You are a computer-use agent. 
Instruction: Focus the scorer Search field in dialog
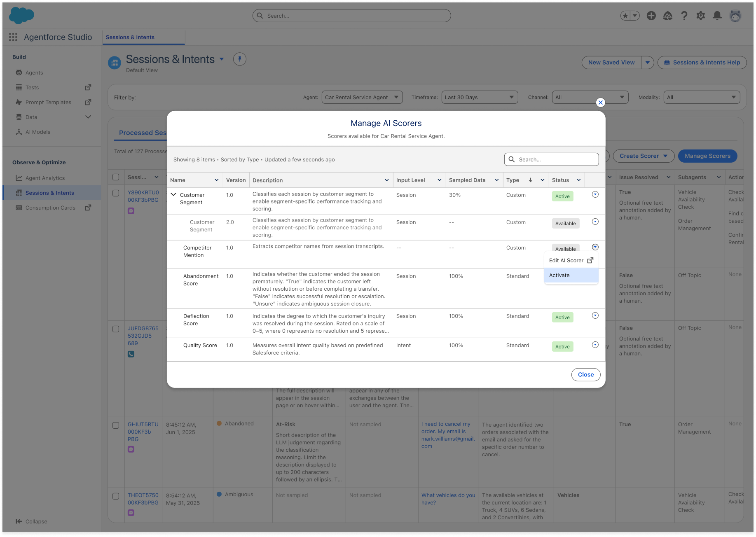(551, 159)
